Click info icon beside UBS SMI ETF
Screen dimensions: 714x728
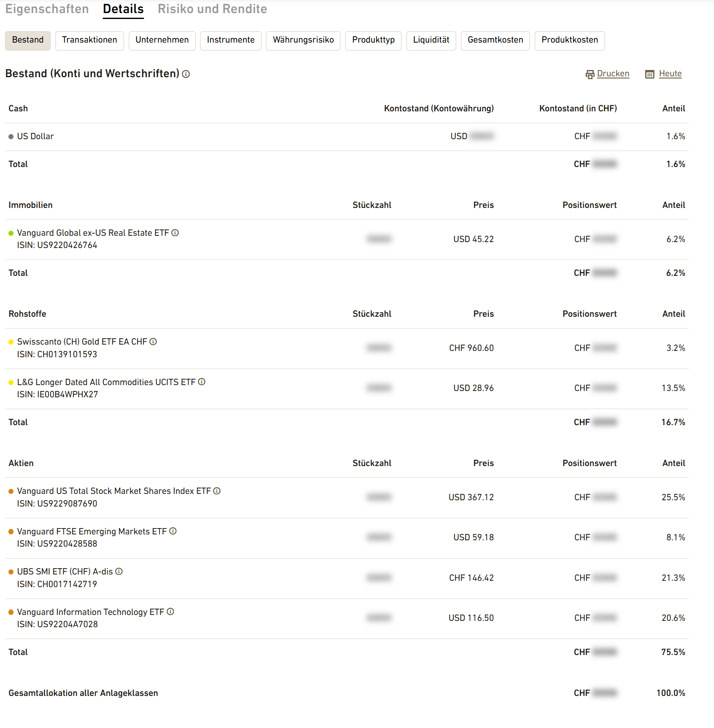point(119,572)
